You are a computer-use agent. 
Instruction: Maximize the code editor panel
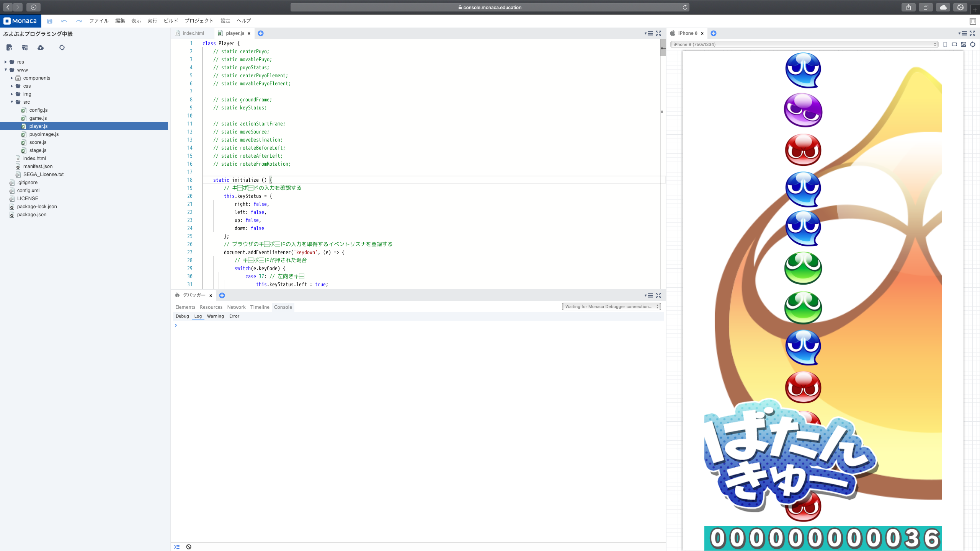[658, 33]
